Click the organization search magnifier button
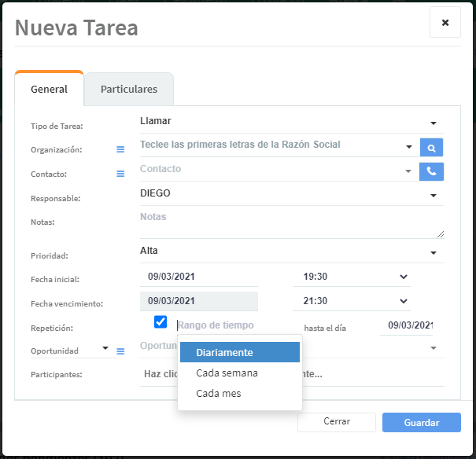476x459 pixels. 431,147
